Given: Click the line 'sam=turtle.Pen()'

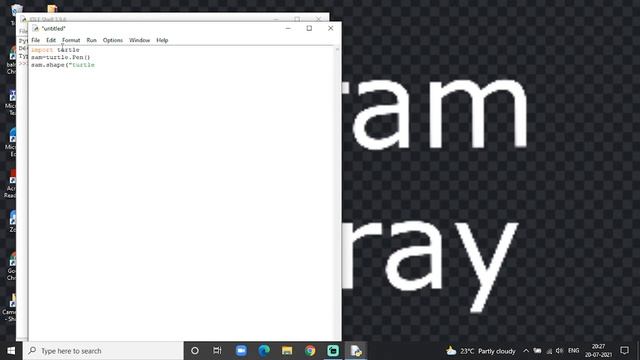Looking at the screenshot, I should click(60, 57).
